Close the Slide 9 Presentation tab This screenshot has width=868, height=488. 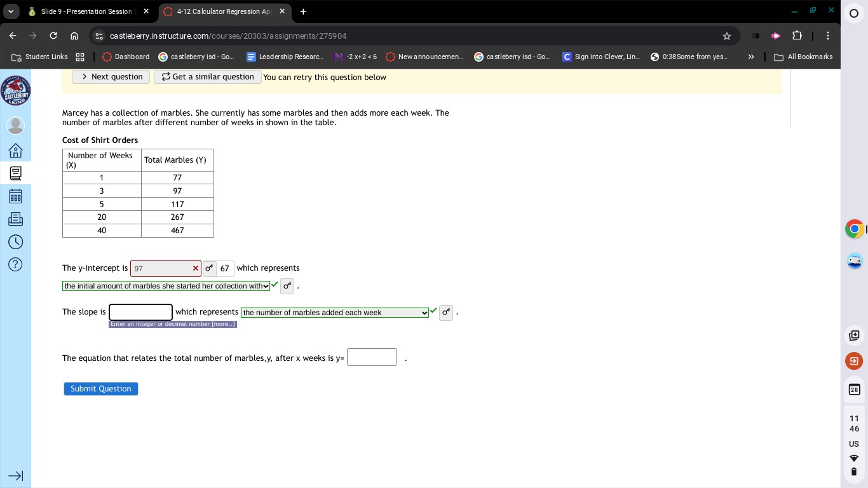(x=146, y=11)
